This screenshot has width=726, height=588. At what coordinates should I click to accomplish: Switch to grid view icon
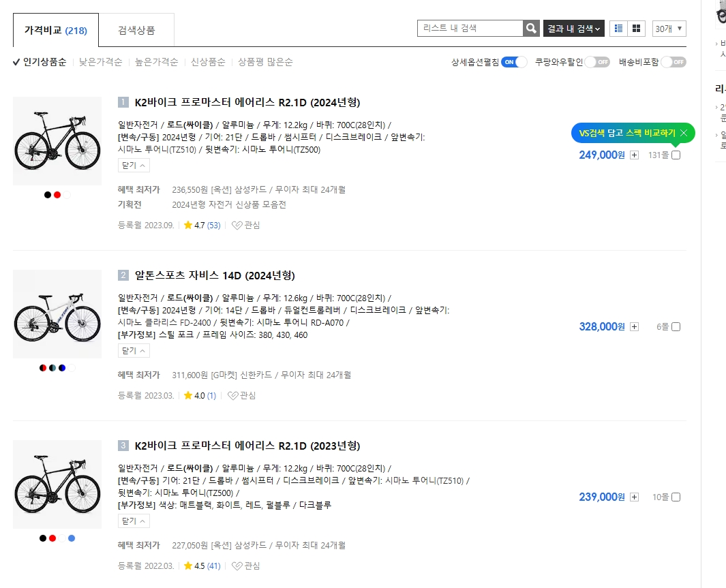[x=636, y=28]
